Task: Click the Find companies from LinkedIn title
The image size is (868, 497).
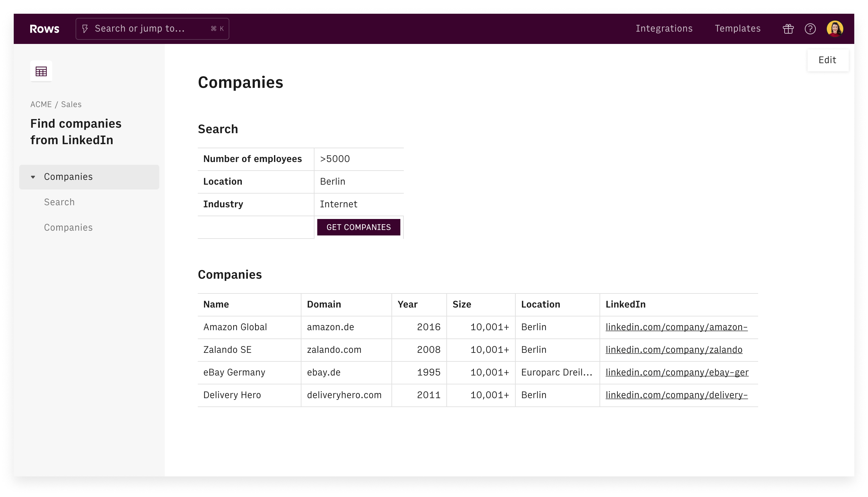Action: (x=76, y=132)
